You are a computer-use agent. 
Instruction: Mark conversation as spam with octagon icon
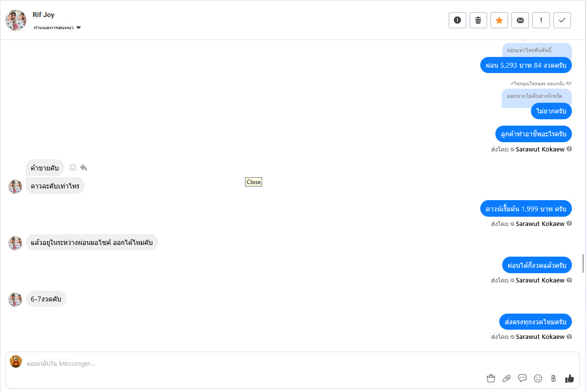[457, 20]
